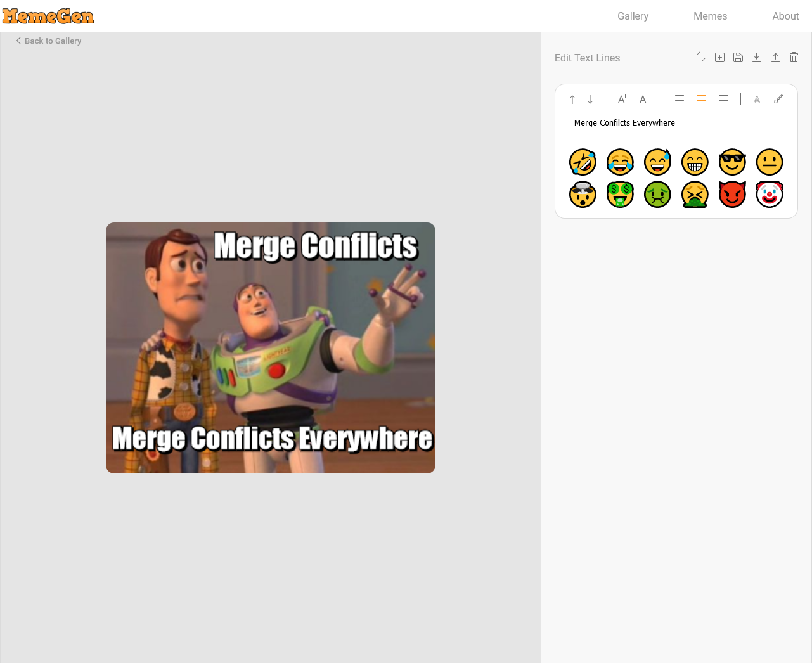This screenshot has height=663, width=812.
Task: Click the switch lines arrows icon
Action: pos(700,57)
